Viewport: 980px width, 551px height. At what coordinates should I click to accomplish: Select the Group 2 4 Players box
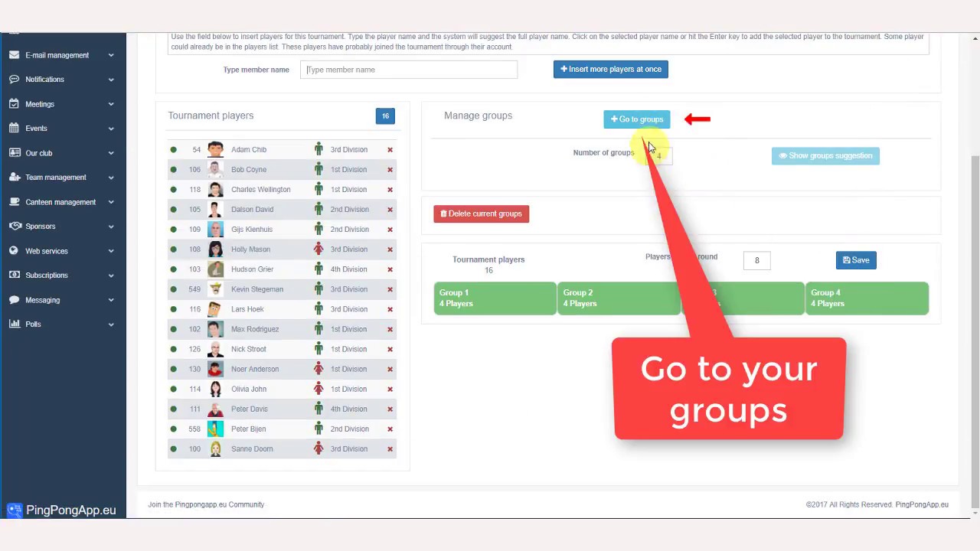[619, 298]
